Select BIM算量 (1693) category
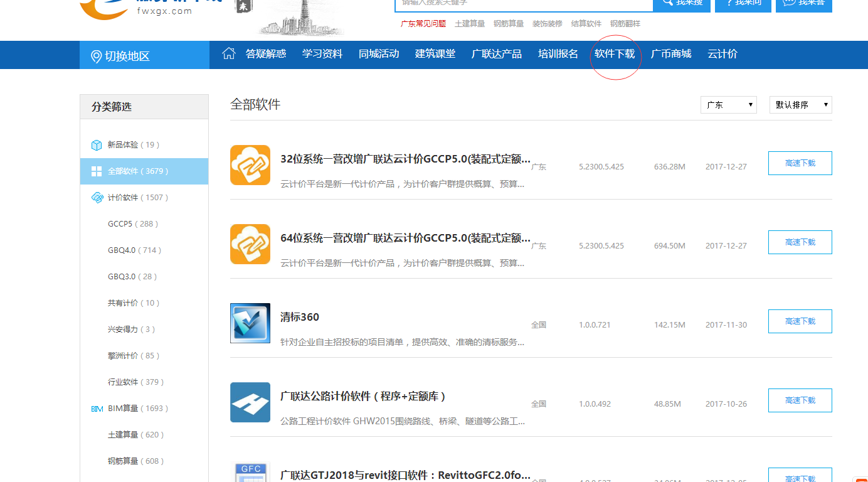 pos(144,409)
